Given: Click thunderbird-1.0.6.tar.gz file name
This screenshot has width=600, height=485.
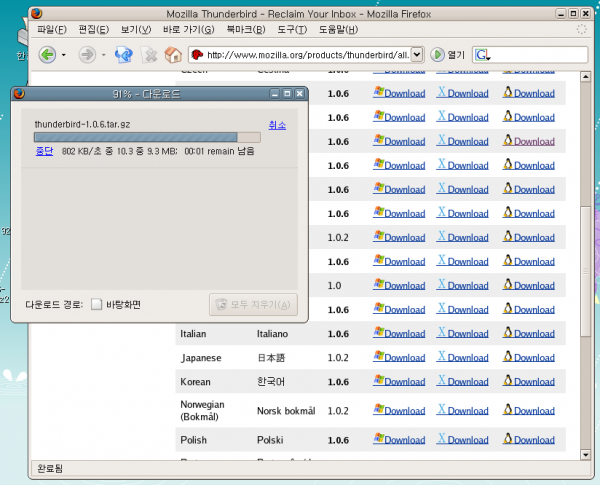Looking at the screenshot, I should (x=82, y=124).
